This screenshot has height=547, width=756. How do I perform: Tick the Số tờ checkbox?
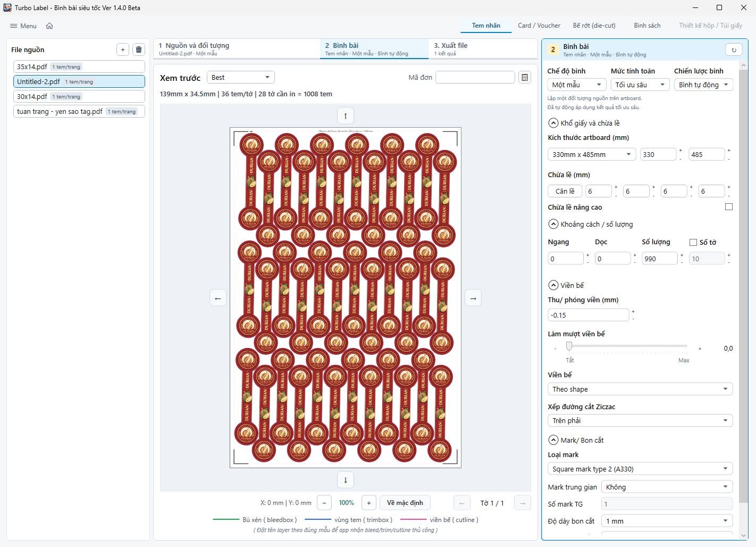(x=693, y=242)
